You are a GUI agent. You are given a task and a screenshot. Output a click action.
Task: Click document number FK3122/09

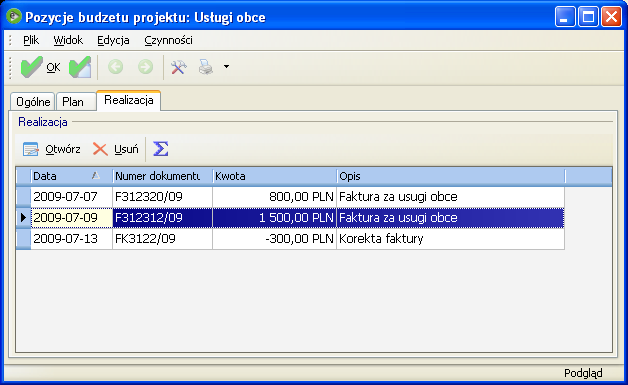[x=162, y=238]
